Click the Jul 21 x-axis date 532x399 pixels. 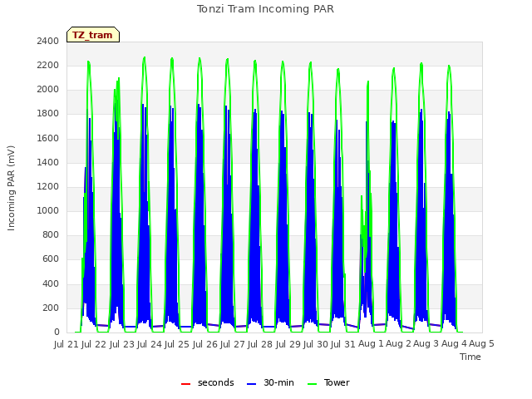[x=66, y=344]
